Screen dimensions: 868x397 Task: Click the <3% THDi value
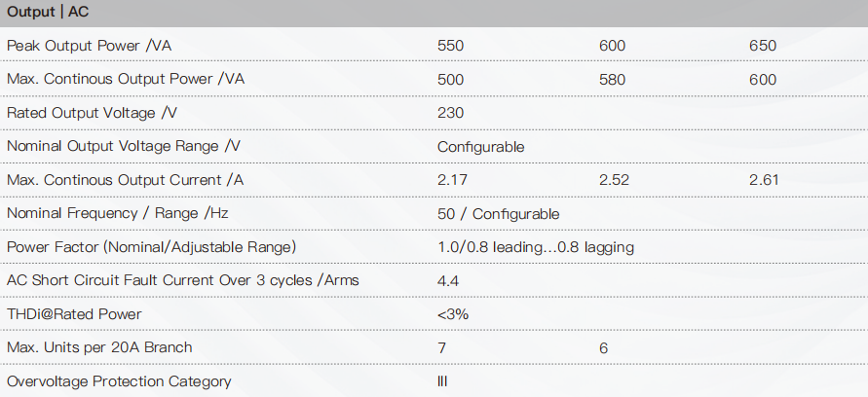(x=453, y=314)
